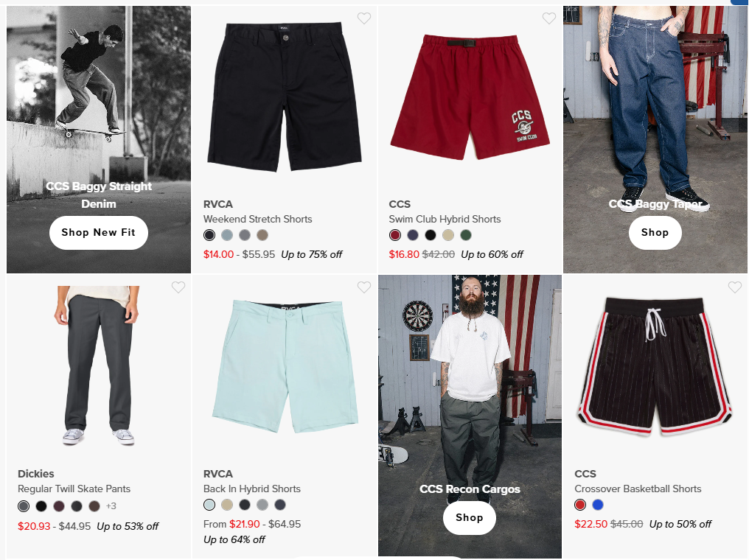Select tan swatch on Back In Hybrid Shorts
Viewport: 749px width, 560px height.
[x=227, y=505]
